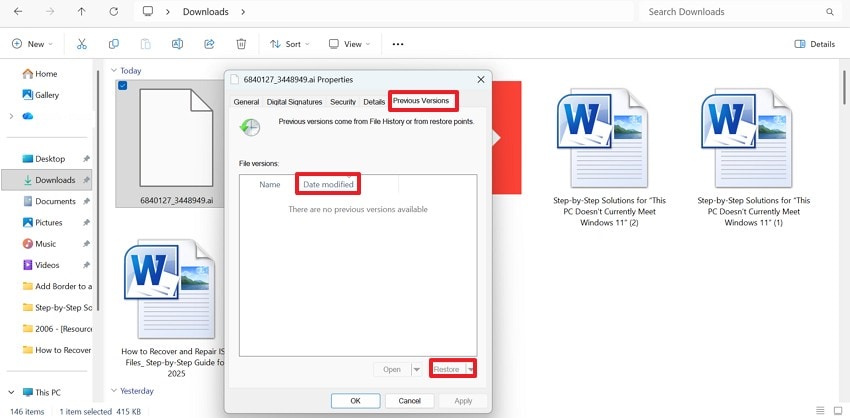Click the Restore button

[x=447, y=370]
